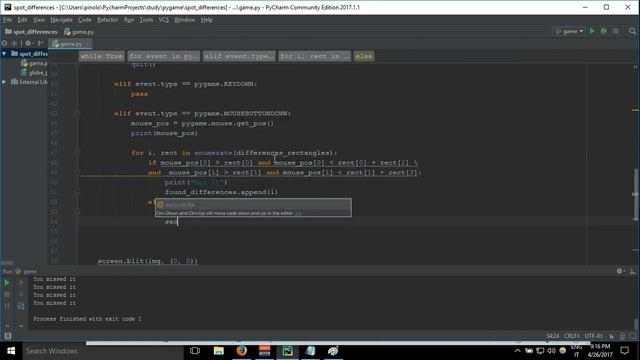
Task: Click scroll-from-source icon in Project panel
Action: pyautogui.click(x=4, y=43)
